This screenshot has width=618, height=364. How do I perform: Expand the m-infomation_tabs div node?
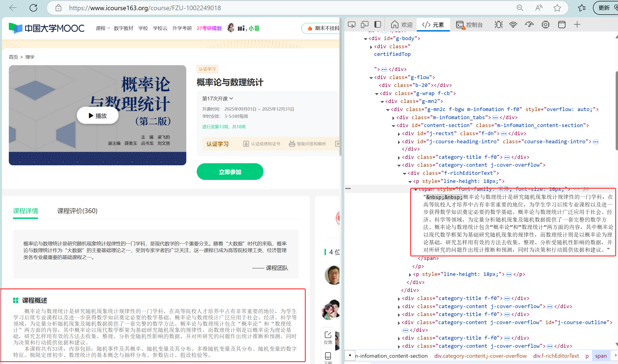pos(393,118)
